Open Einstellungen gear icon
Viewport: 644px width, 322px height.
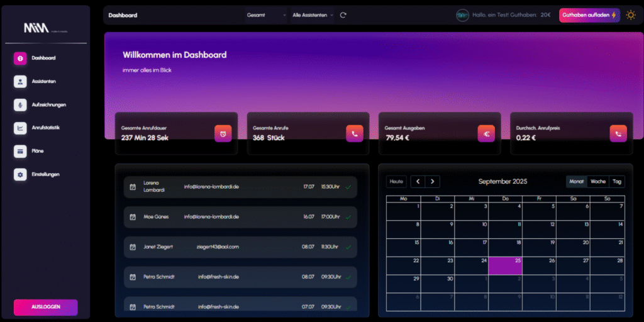[x=20, y=174]
